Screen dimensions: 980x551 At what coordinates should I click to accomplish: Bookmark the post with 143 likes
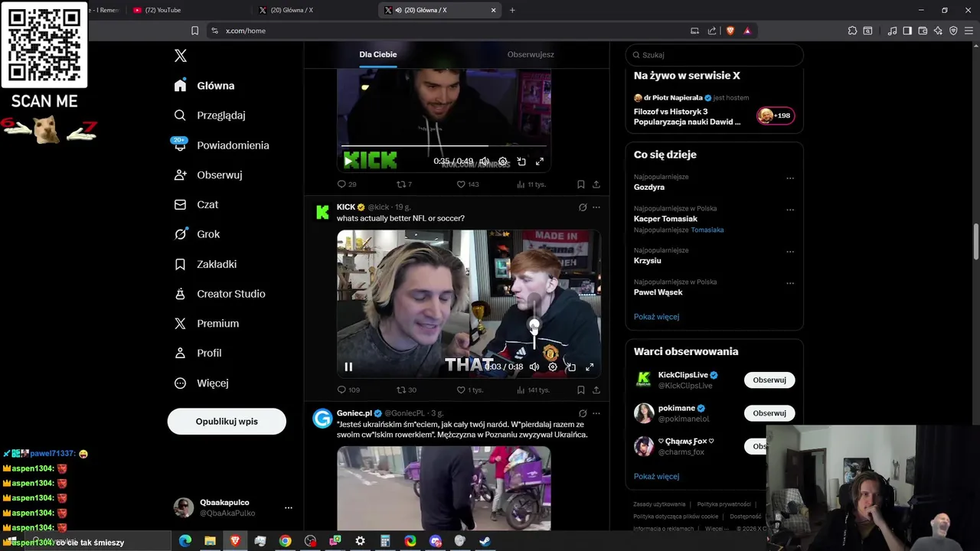point(581,184)
